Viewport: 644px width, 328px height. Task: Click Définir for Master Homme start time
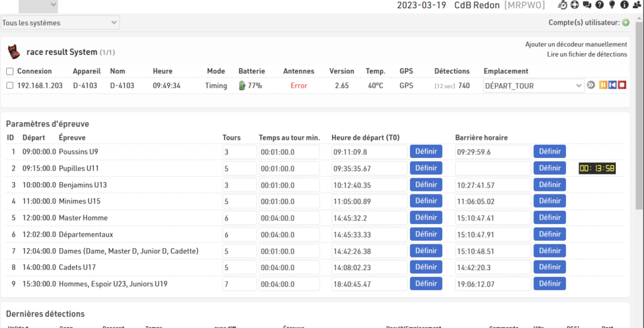tap(426, 217)
